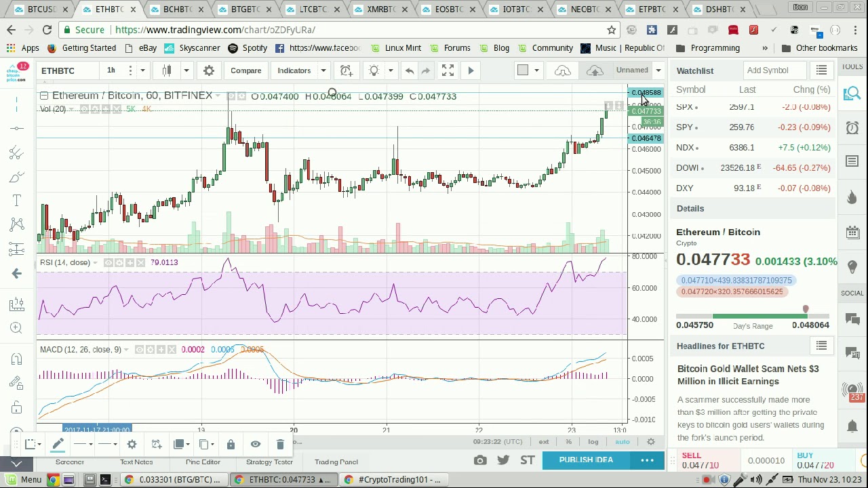Toggle the auto scale option

coord(622,442)
